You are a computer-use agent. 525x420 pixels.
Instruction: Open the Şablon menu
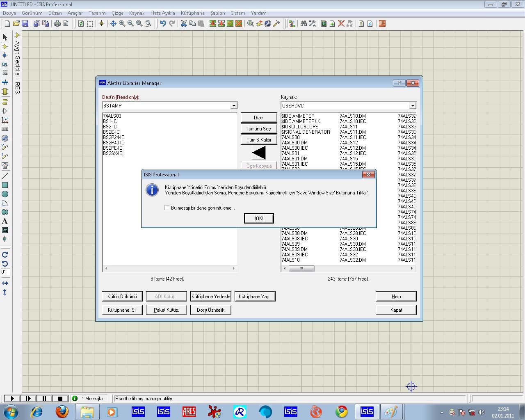click(x=218, y=13)
